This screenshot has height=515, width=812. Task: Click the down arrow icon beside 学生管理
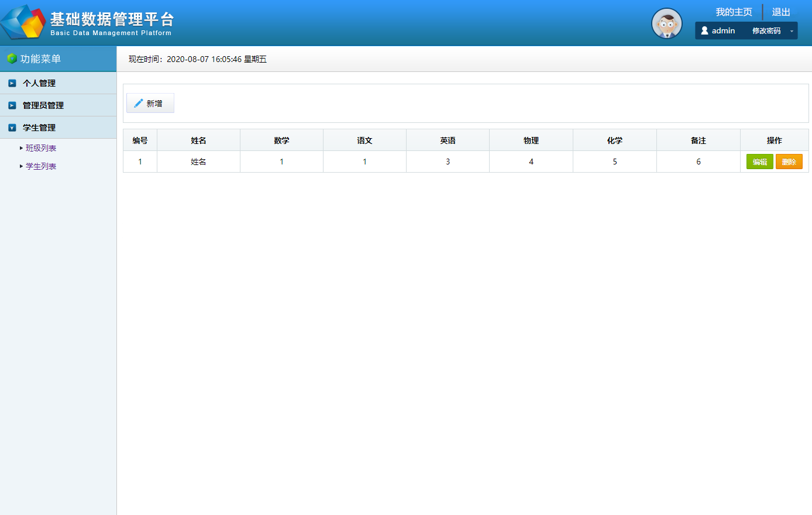12,127
